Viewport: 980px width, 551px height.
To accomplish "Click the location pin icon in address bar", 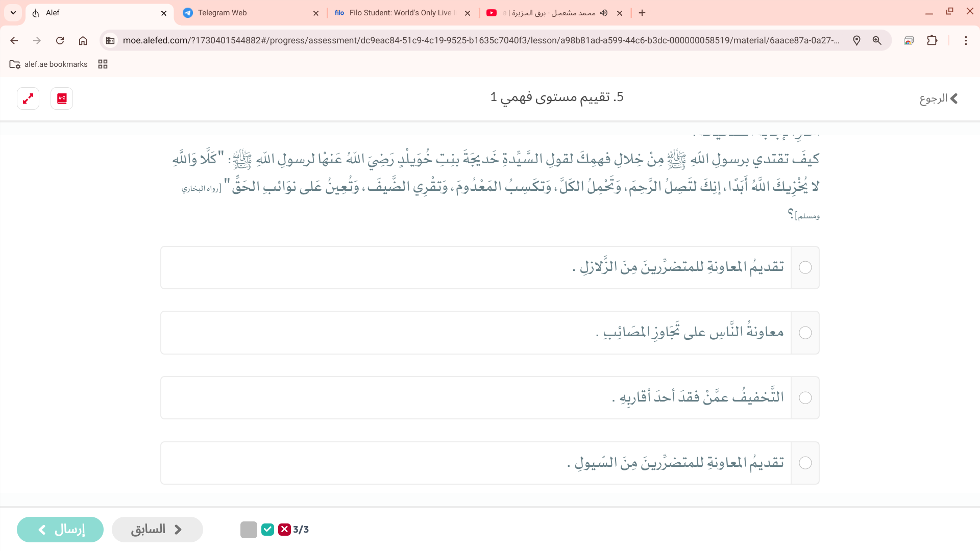I will (856, 40).
